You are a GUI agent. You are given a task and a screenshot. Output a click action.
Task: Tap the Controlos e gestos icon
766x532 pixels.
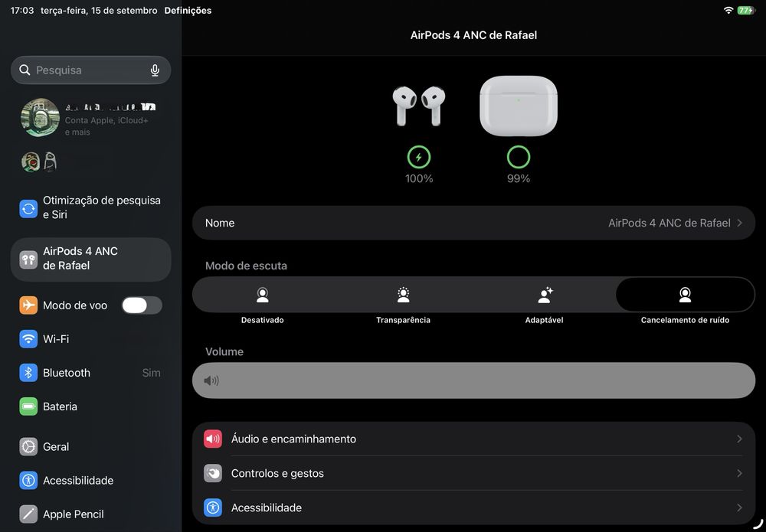tap(213, 473)
